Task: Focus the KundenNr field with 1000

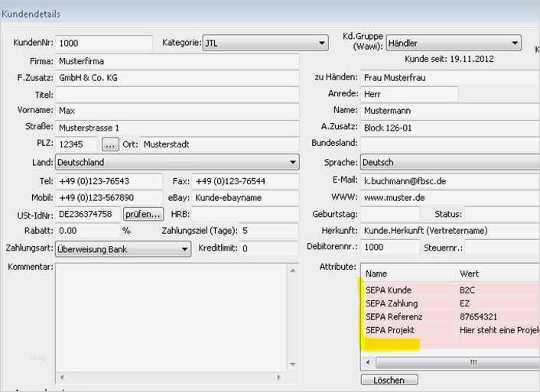Action: [x=104, y=43]
